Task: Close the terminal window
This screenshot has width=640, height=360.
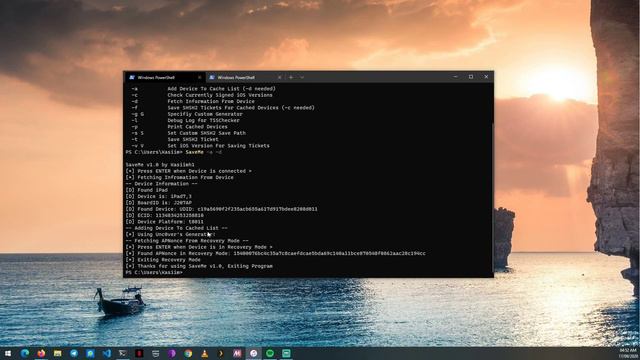Action: point(486,77)
